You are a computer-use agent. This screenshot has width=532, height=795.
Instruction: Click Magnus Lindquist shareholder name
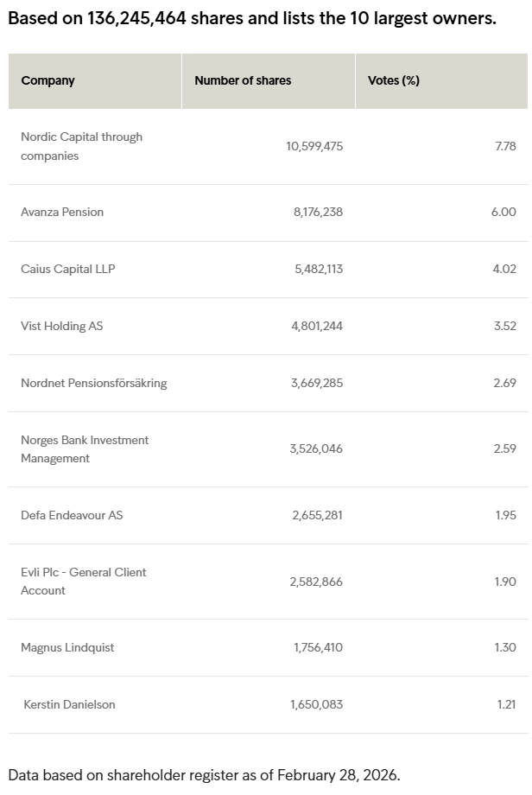coord(67,647)
